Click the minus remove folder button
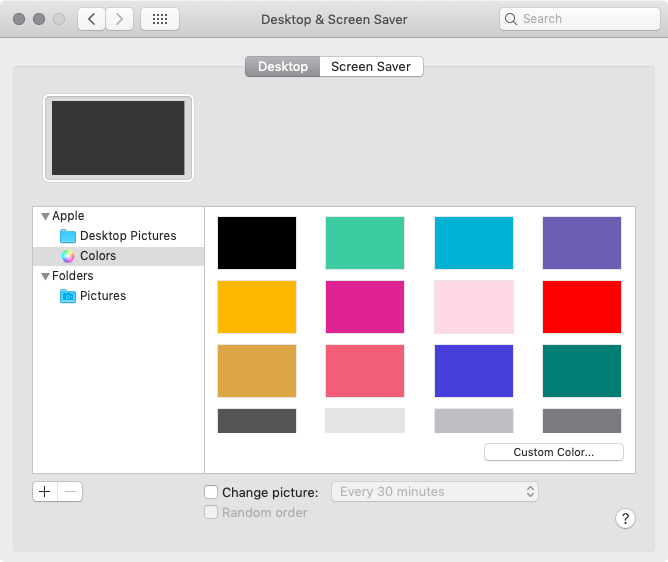 point(70,491)
